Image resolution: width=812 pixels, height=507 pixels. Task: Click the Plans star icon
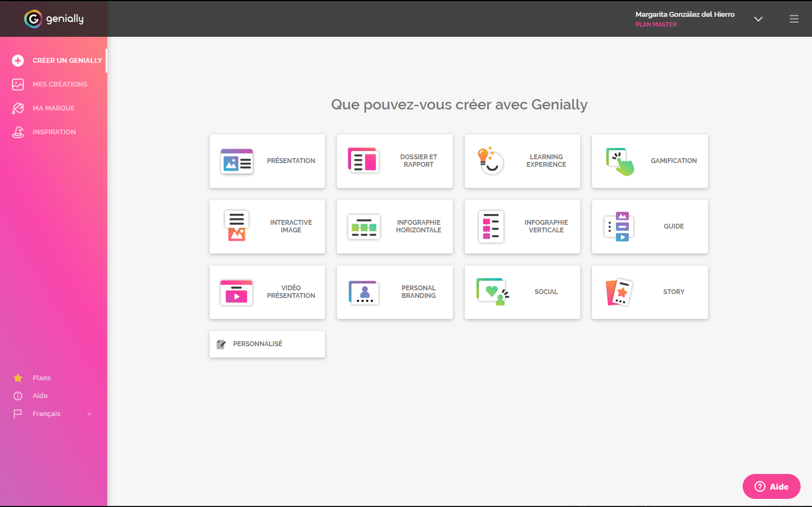18,378
